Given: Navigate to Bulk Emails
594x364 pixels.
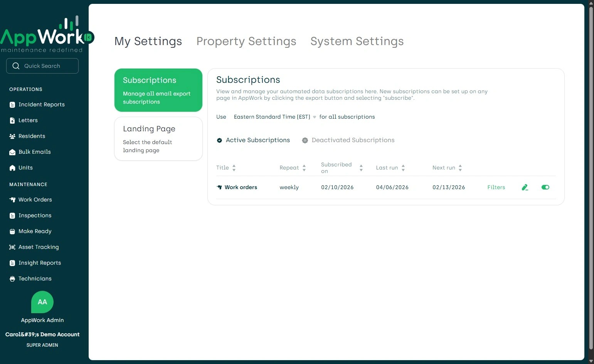Looking at the screenshot, I should (30, 152).
